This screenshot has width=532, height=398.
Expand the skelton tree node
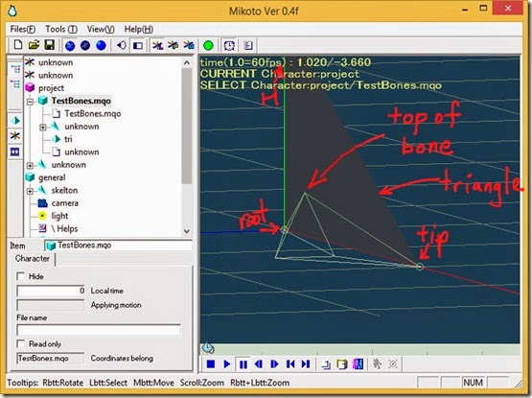click(x=30, y=191)
